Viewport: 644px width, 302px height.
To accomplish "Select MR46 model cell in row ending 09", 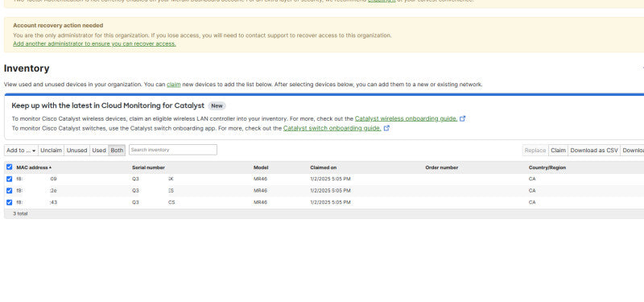I will (260, 179).
